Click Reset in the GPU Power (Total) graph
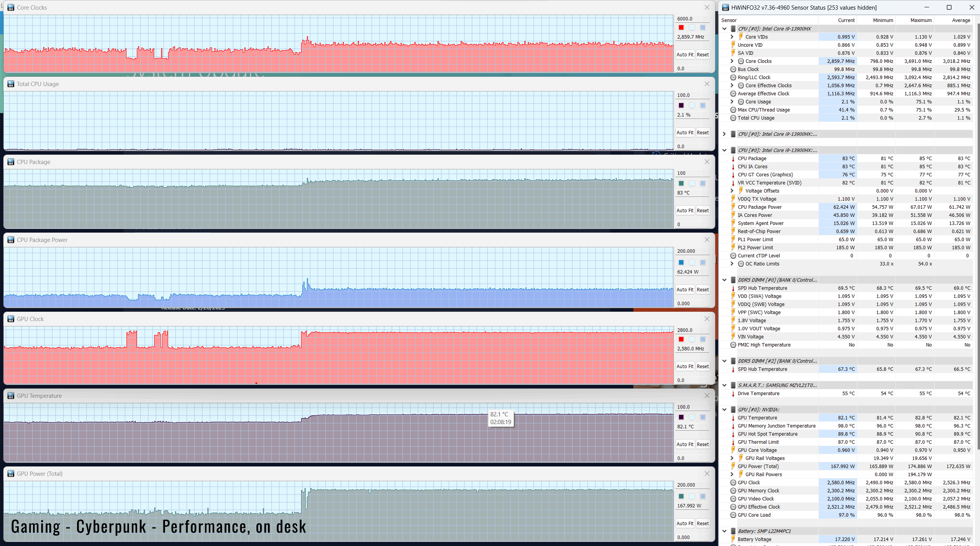Viewport: 980px width, 546px height. pos(703,523)
